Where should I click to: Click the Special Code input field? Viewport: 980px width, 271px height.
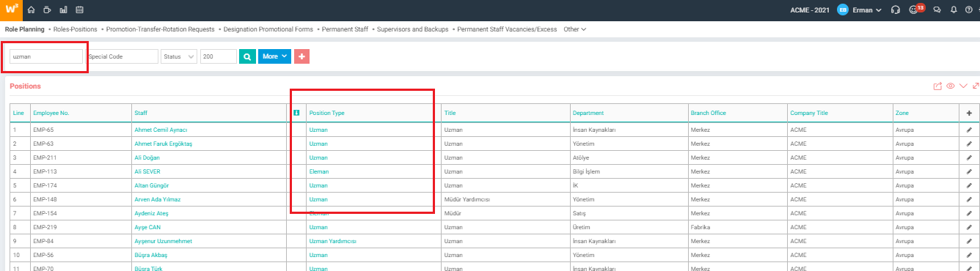(x=122, y=56)
